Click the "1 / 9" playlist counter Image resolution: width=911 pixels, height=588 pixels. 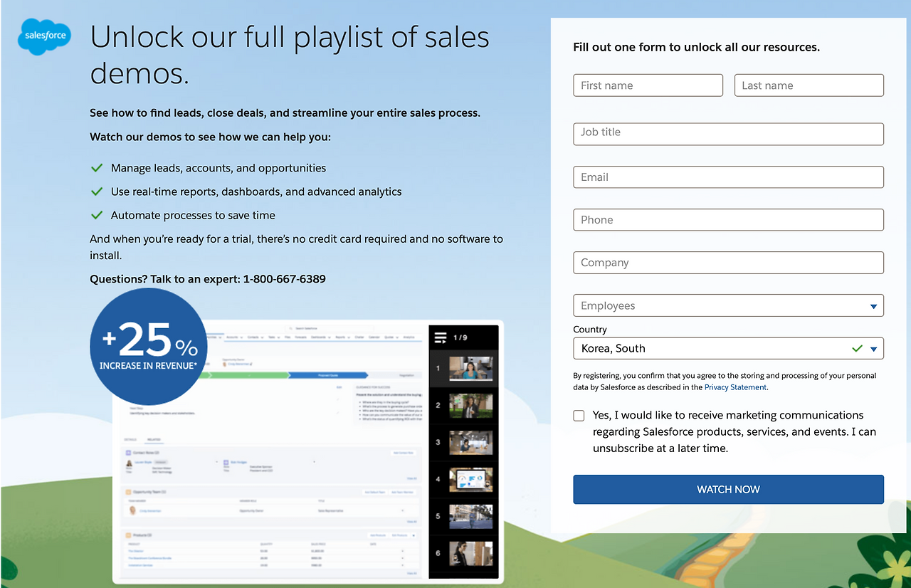click(x=460, y=337)
